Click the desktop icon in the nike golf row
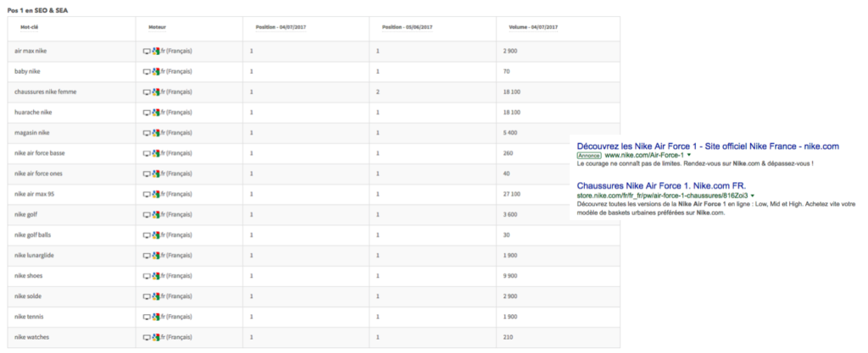The height and width of the screenshot is (353, 868). pyautogui.click(x=147, y=215)
